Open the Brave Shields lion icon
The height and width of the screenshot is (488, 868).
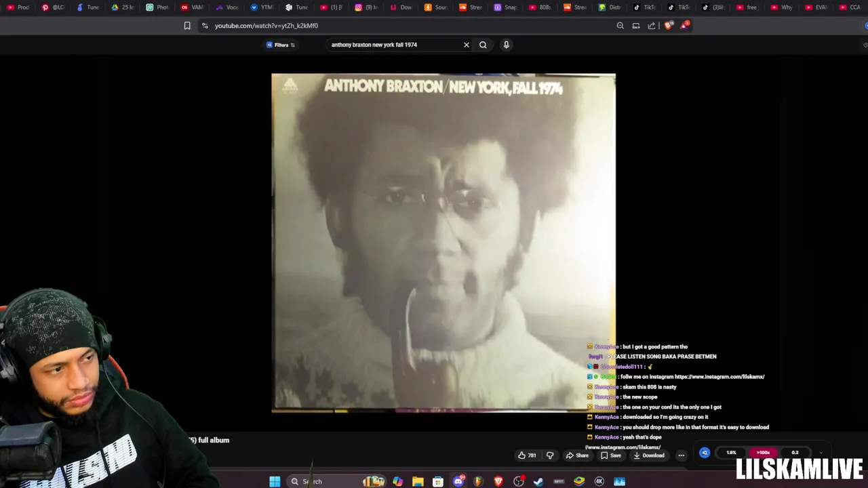(x=669, y=26)
